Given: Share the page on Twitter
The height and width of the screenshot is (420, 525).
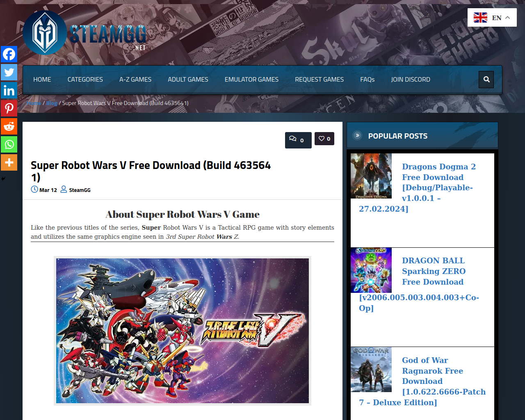Looking at the screenshot, I should pos(9,72).
